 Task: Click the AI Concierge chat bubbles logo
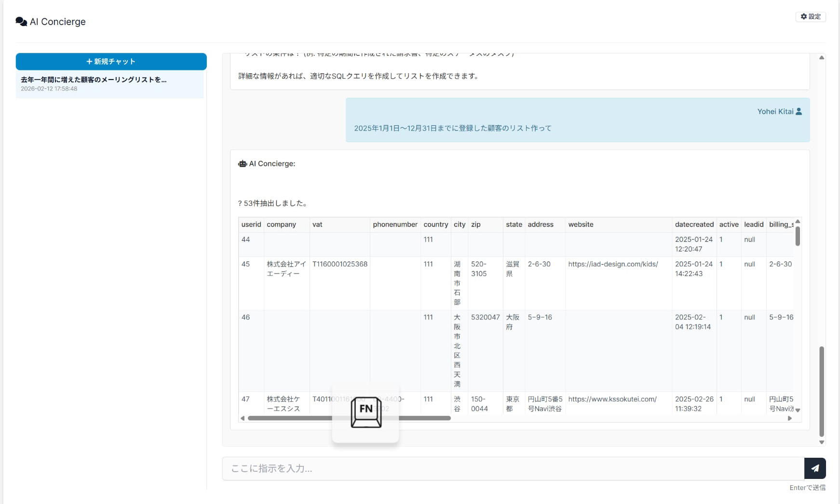tap(21, 22)
